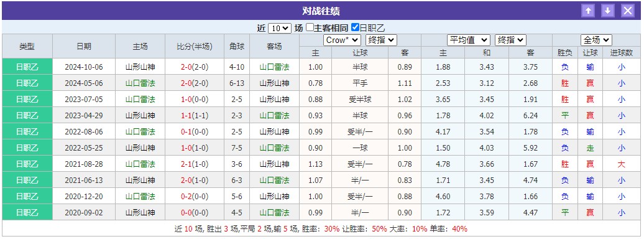
Task: Click 大 goals result in 2021-08-28 row
Action: click(x=622, y=164)
